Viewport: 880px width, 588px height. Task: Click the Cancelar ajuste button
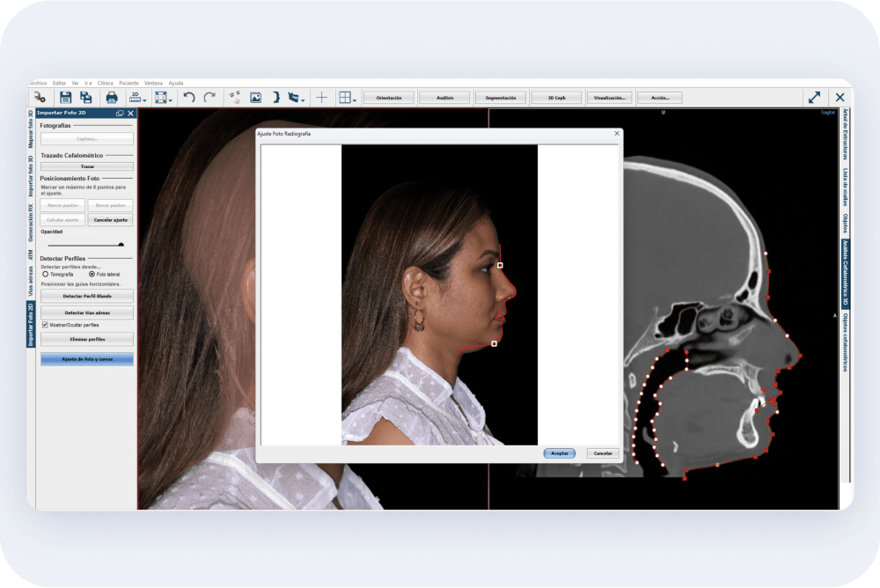(110, 219)
